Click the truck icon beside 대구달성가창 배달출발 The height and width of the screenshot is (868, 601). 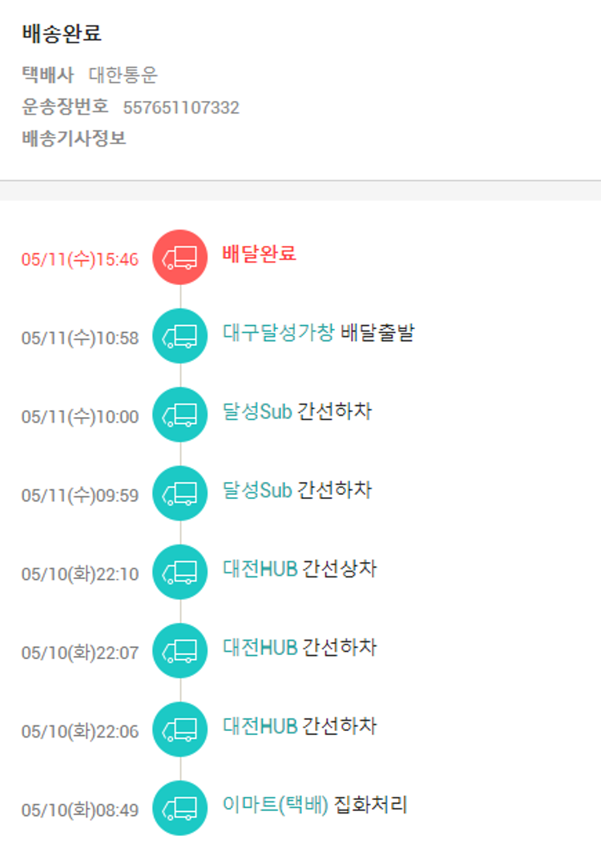(x=179, y=336)
